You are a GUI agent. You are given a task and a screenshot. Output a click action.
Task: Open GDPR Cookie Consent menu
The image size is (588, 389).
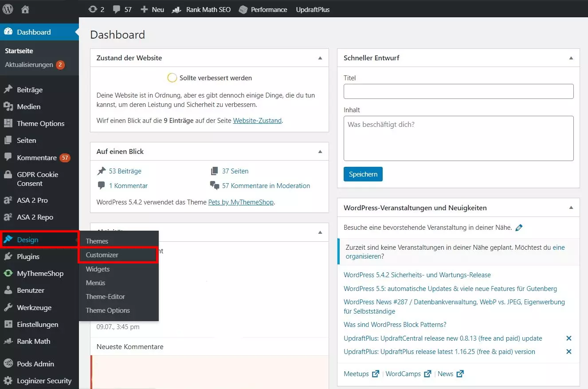click(39, 179)
